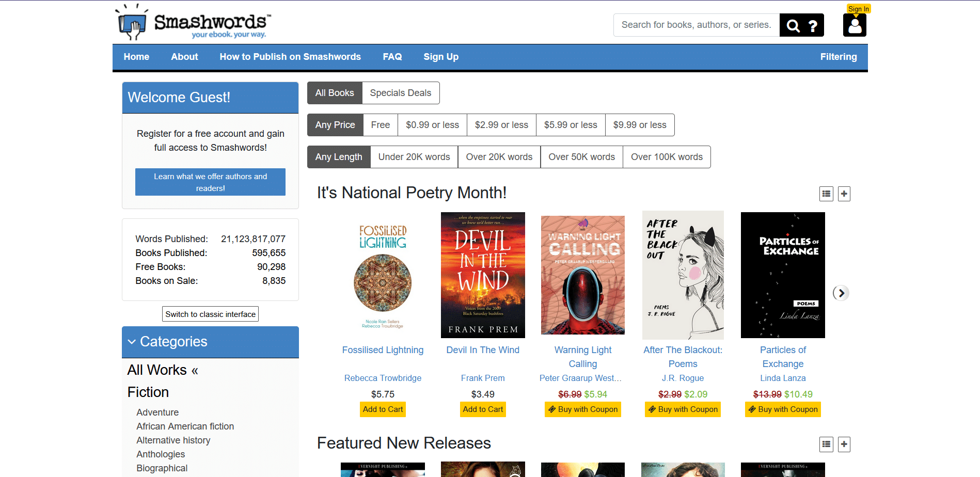
Task: Buy Warning Light Calling with coupon
Action: (583, 409)
